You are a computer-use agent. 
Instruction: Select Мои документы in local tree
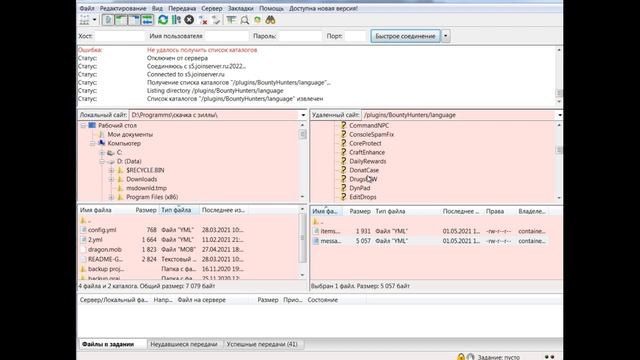(130, 134)
